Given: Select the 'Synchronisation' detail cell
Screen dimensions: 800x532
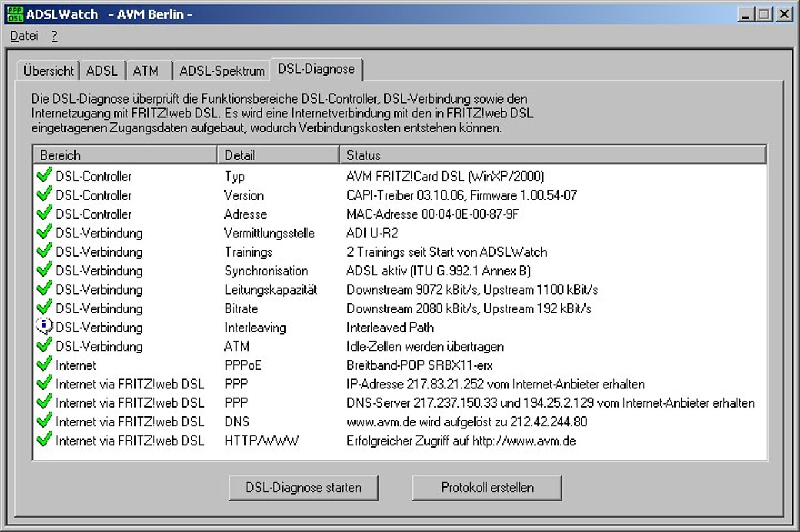Looking at the screenshot, I should coord(266,271).
